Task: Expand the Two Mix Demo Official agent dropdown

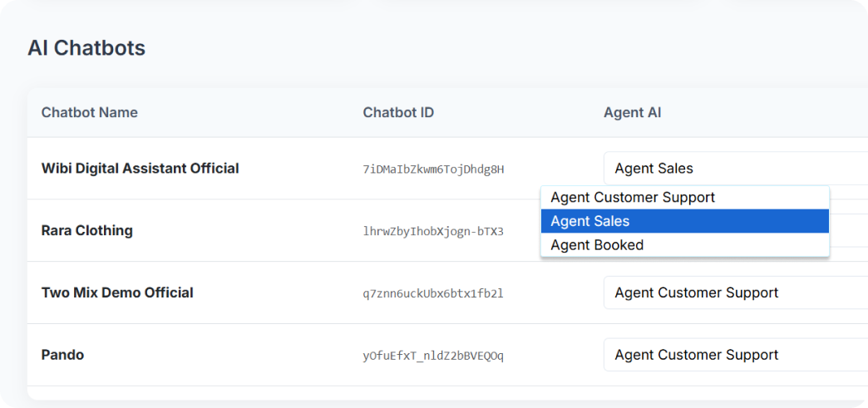Action: pos(735,292)
